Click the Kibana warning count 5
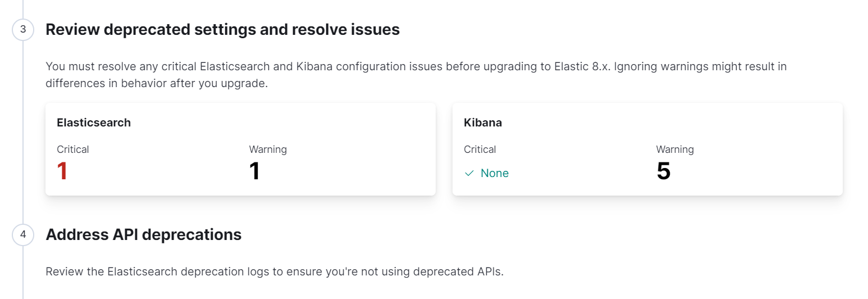This screenshot has width=868, height=299. coord(664,171)
